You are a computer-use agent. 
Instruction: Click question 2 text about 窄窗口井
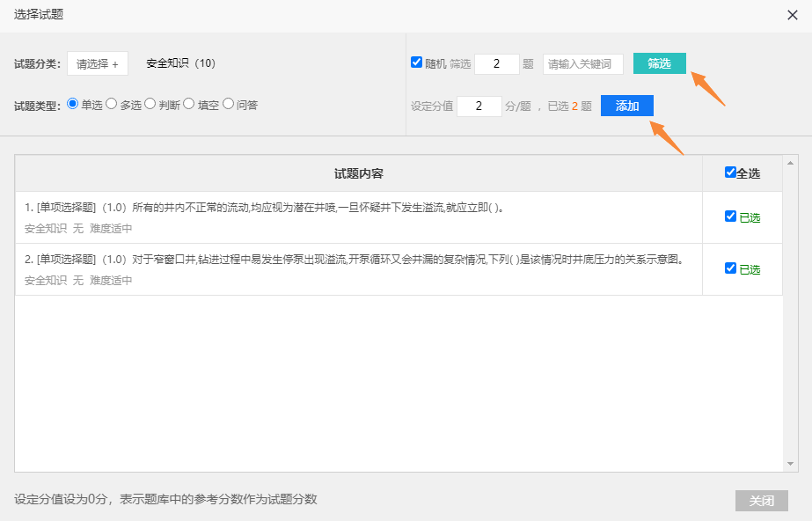click(355, 260)
